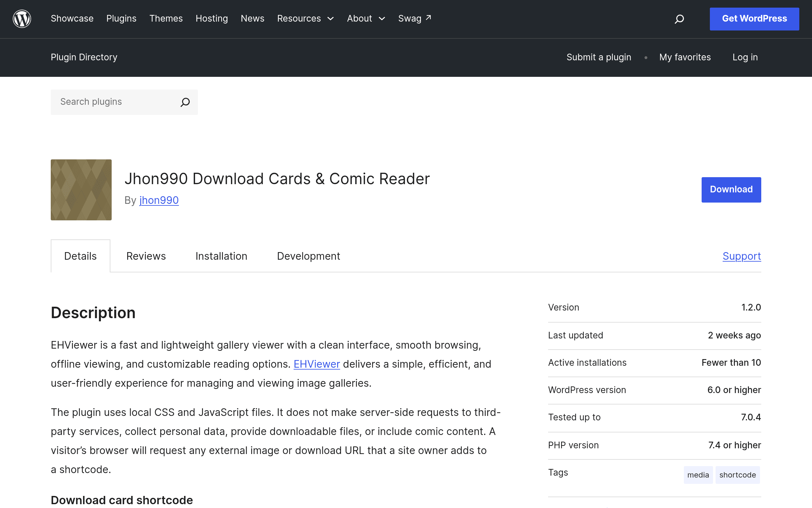Viewport: 812px width, 508px height.
Task: Open Submit a plugin link
Action: tap(599, 57)
